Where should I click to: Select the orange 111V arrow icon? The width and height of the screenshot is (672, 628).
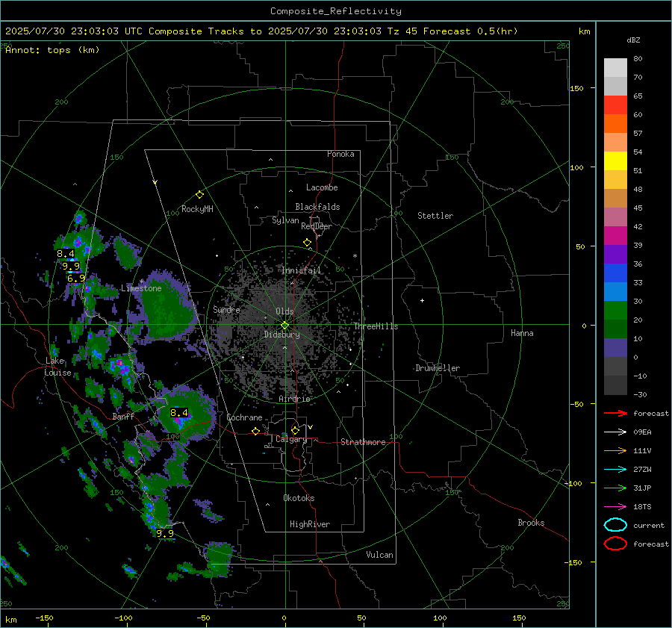[615, 450]
